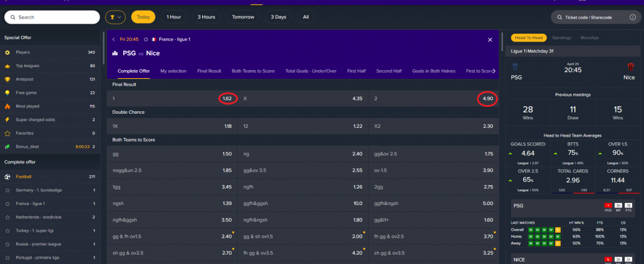This screenshot has height=264, width=644.
Task: Open Free game lightbulb item
Action: [50, 93]
